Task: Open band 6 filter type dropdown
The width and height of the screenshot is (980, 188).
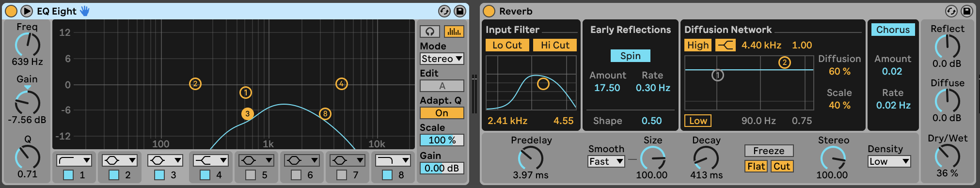Action: [x=302, y=160]
